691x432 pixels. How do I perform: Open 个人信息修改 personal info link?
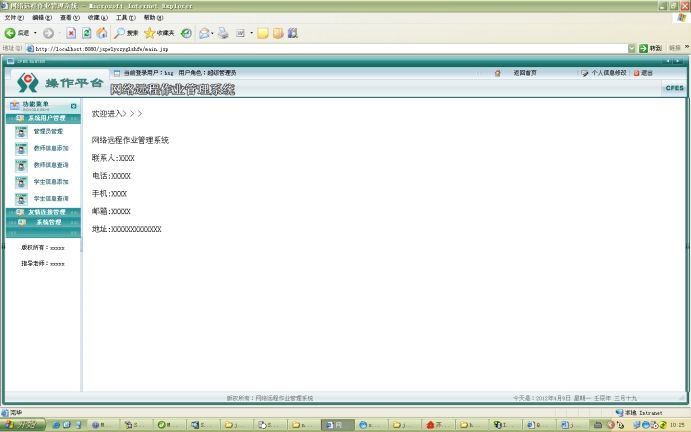coord(609,73)
